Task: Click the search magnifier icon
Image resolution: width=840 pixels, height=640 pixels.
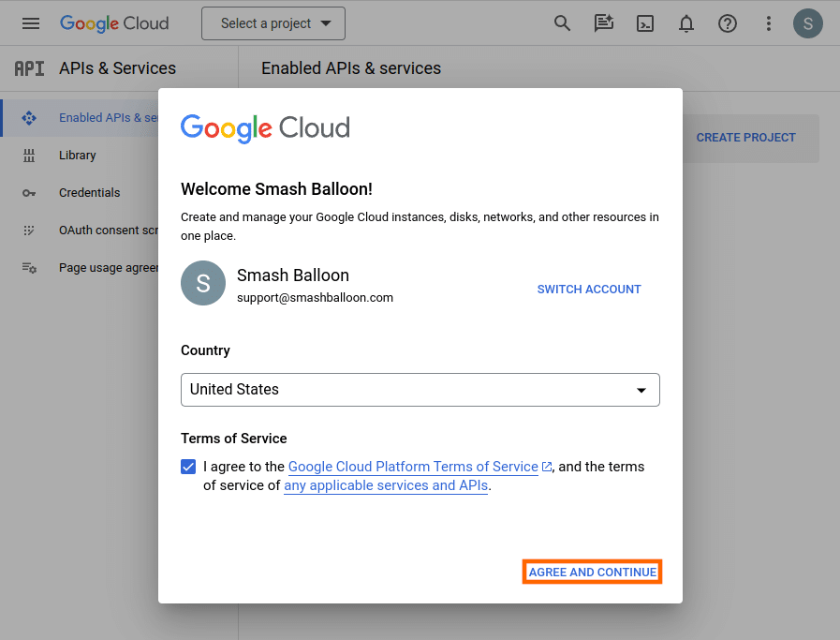Action: pyautogui.click(x=562, y=23)
